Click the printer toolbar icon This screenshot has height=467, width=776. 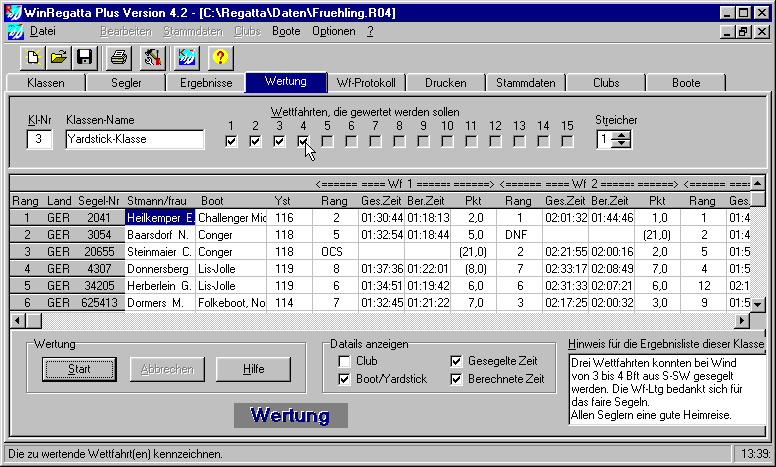point(119,57)
